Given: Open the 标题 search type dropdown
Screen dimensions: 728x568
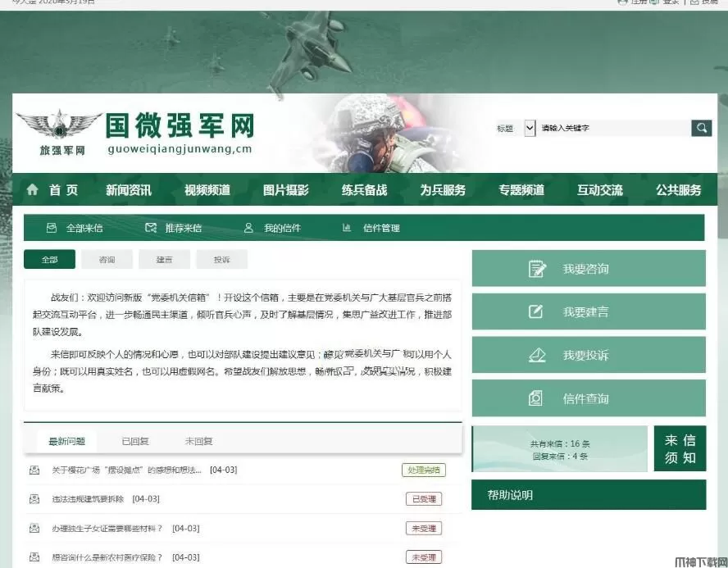Looking at the screenshot, I should 530,128.
